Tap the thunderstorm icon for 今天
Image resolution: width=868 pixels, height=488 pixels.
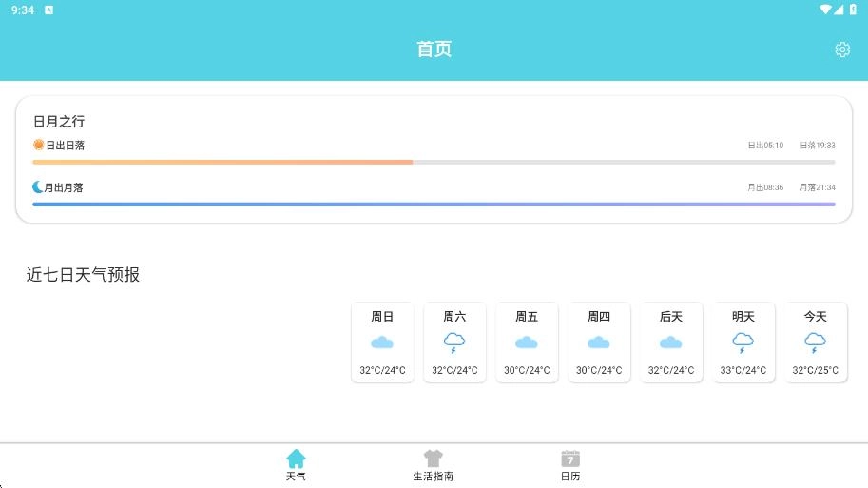click(x=815, y=342)
